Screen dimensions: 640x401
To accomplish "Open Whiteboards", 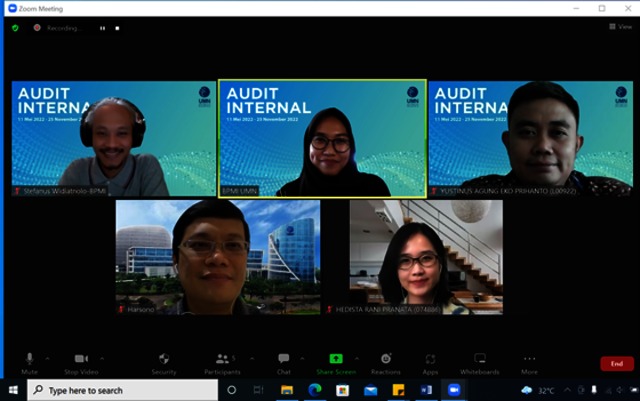I will (480, 363).
